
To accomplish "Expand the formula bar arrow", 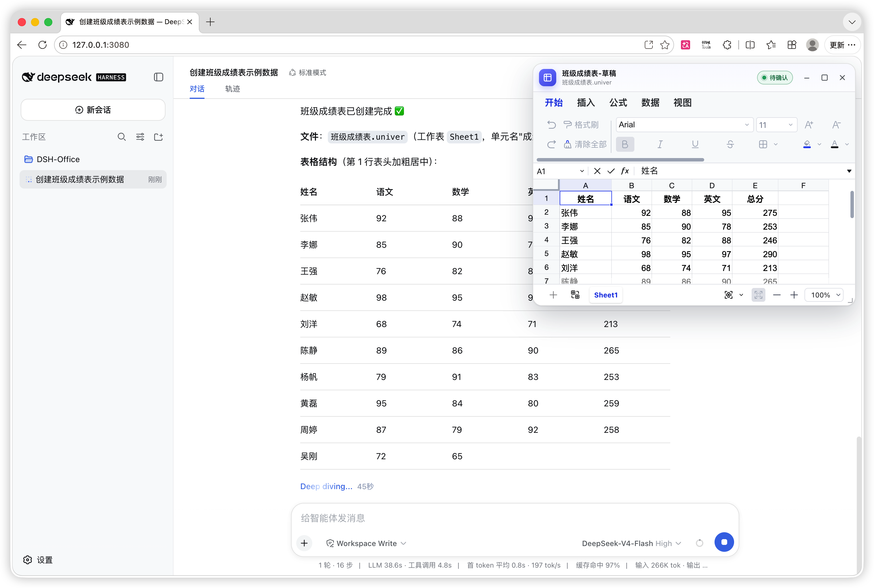I will pos(849,171).
